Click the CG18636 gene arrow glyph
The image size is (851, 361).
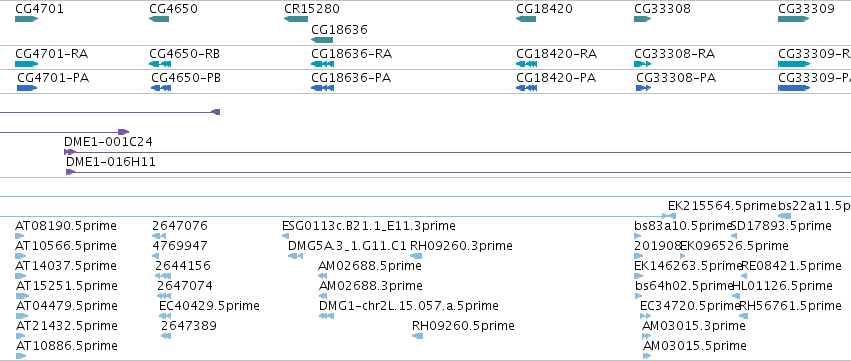tap(322, 40)
